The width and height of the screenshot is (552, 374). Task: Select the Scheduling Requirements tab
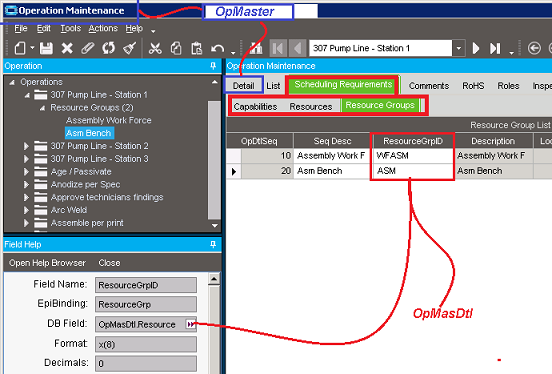(x=343, y=85)
